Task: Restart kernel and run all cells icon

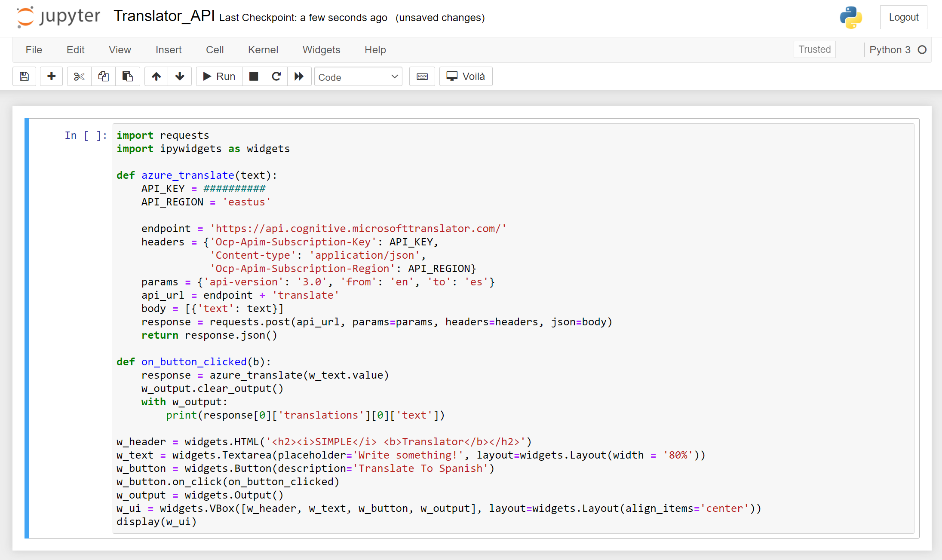Action: (299, 77)
